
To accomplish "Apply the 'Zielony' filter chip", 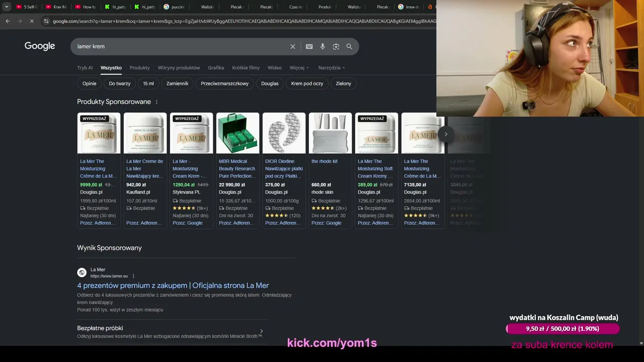I will (x=344, y=83).
